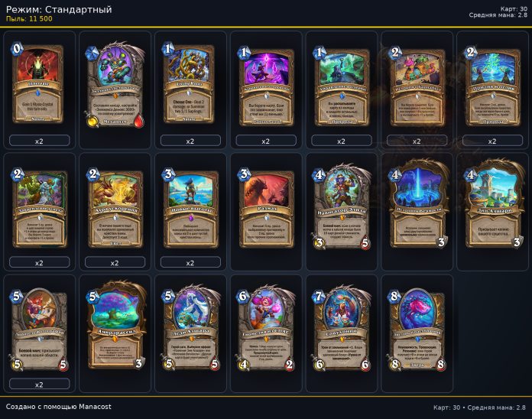532x419 pixels.
Task: Click the 7-mana gem on Сонухозяй card
Action: pos(319,296)
